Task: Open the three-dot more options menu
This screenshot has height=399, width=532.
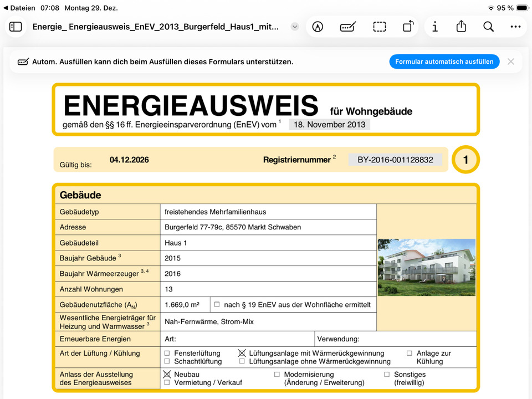Action: 515,27
